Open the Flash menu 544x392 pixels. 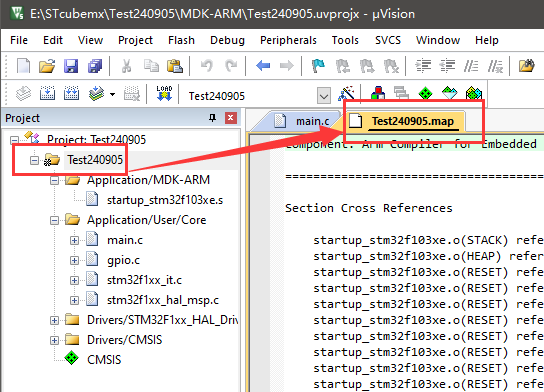pyautogui.click(x=181, y=40)
